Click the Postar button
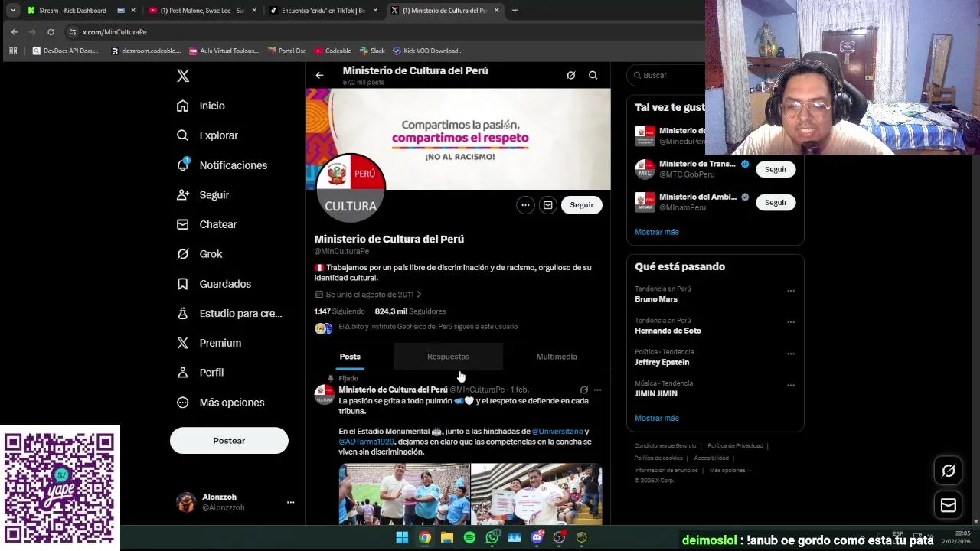The width and height of the screenshot is (980, 551). pyautogui.click(x=229, y=441)
